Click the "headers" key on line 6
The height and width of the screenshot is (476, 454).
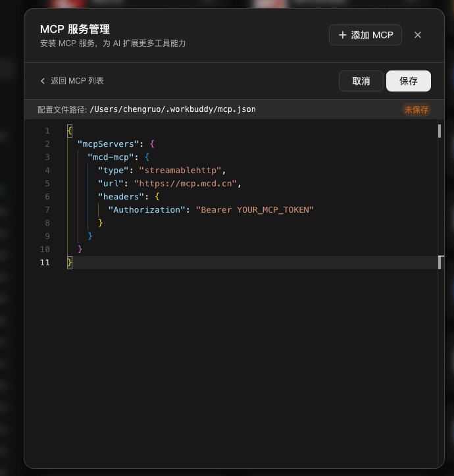(121, 197)
